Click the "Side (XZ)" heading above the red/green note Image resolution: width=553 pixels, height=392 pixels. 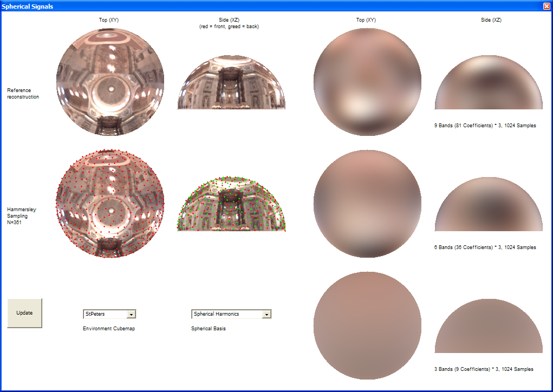coord(229,19)
